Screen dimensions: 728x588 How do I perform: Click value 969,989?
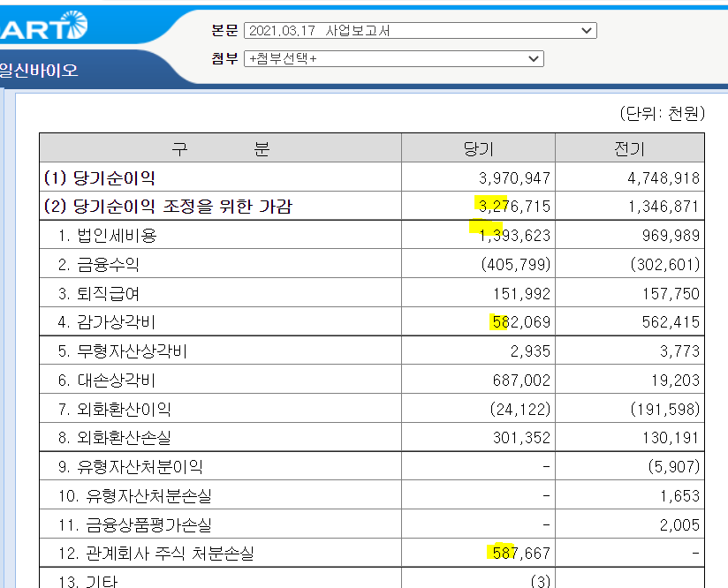click(x=671, y=236)
